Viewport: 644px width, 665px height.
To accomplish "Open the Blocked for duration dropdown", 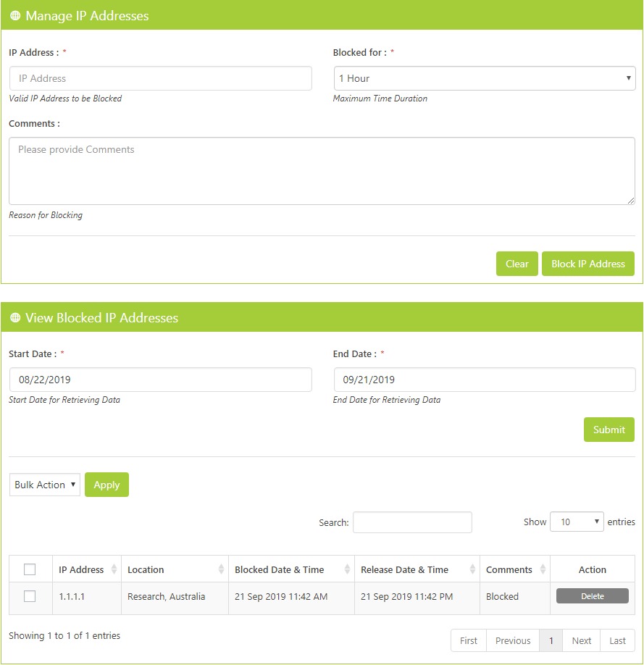I will tap(485, 78).
